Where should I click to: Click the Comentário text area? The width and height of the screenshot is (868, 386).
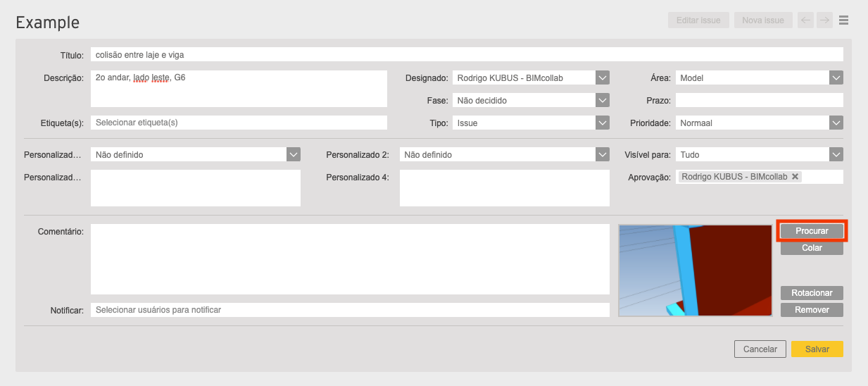point(350,259)
